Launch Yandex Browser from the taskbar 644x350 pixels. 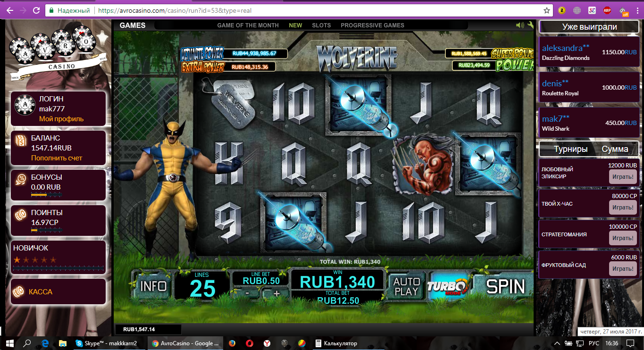pos(267,343)
